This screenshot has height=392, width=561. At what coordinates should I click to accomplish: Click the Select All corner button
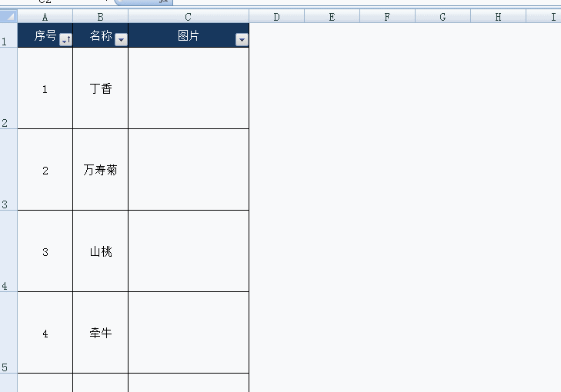coord(8,16)
